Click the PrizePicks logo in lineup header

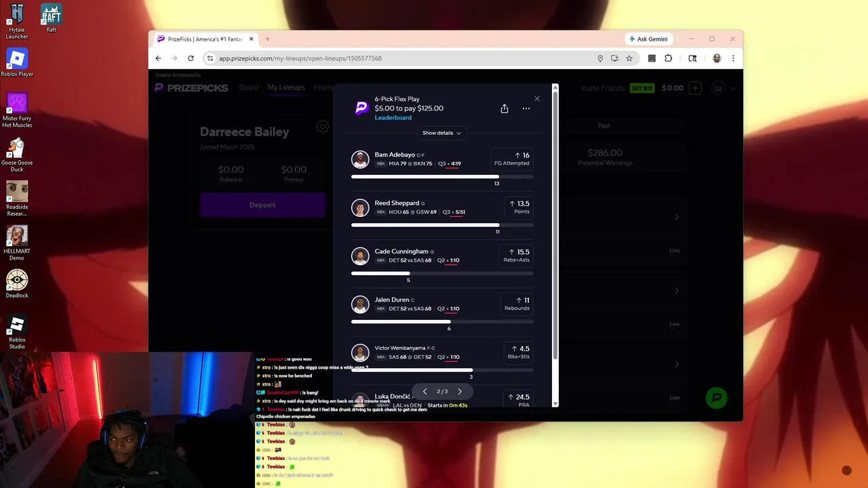click(361, 108)
